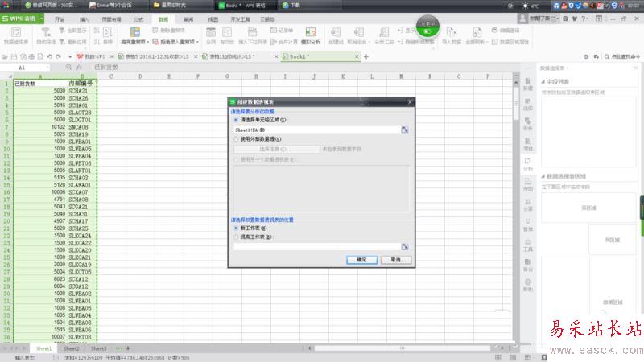Click the Cancel (取消) button in dialog
This screenshot has height=362, width=644.
[395, 260]
